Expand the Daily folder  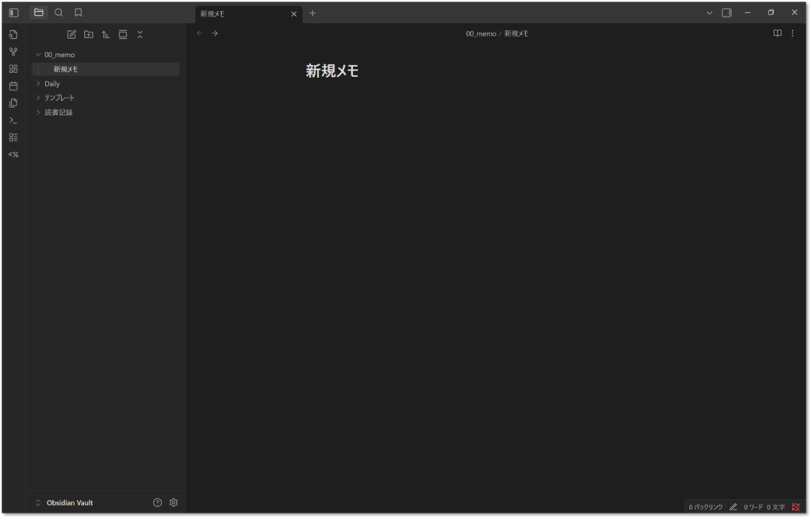(x=38, y=83)
